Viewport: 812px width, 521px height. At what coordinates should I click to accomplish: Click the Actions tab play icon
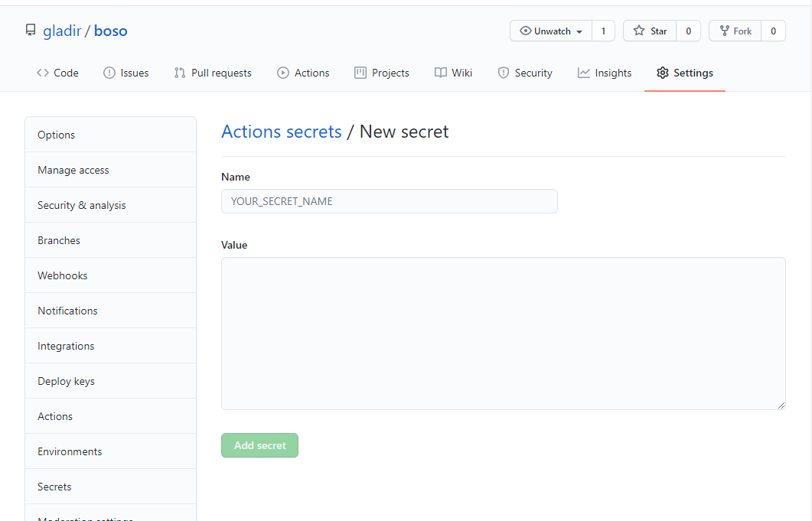(x=283, y=73)
